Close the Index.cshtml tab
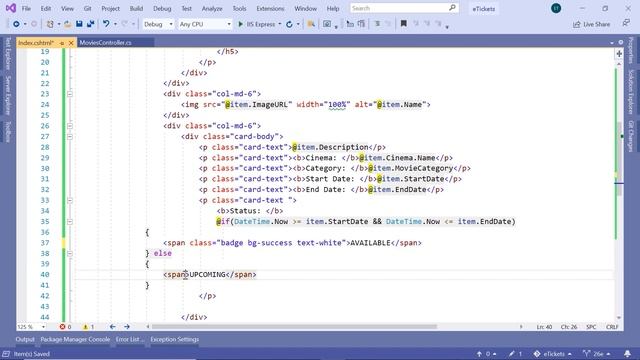The width and height of the screenshot is (640, 360). [71, 42]
